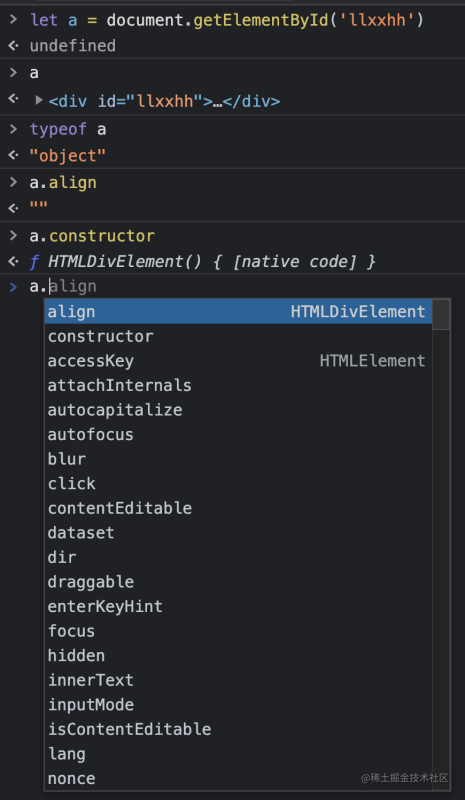465x800 pixels.
Task: Select 'isContentEditable' in the popup
Action: tap(238, 729)
